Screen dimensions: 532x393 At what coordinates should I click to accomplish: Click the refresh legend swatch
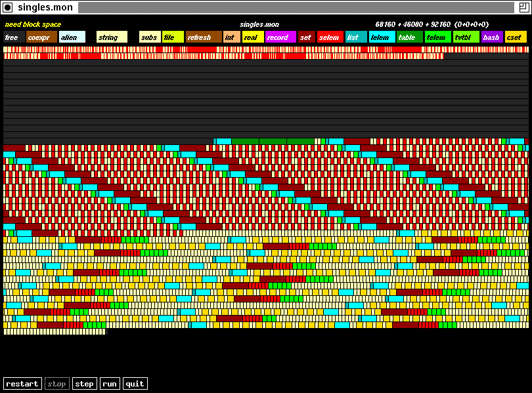point(204,37)
